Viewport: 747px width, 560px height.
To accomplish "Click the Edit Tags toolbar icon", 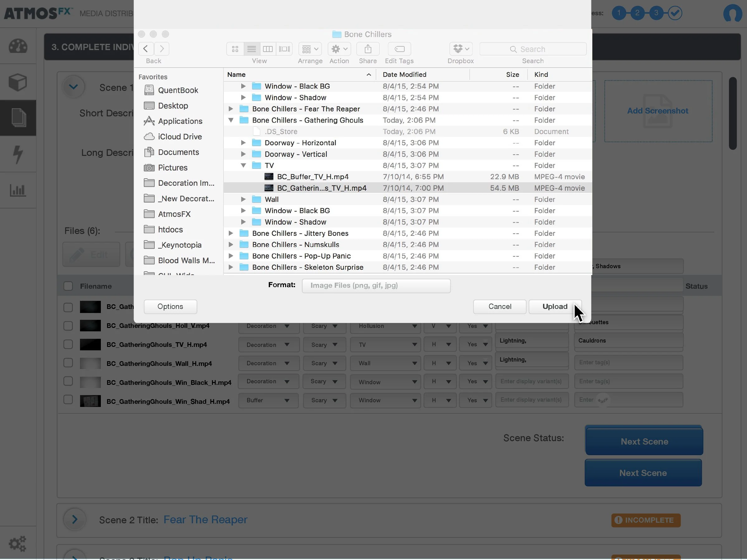I will pos(399,49).
